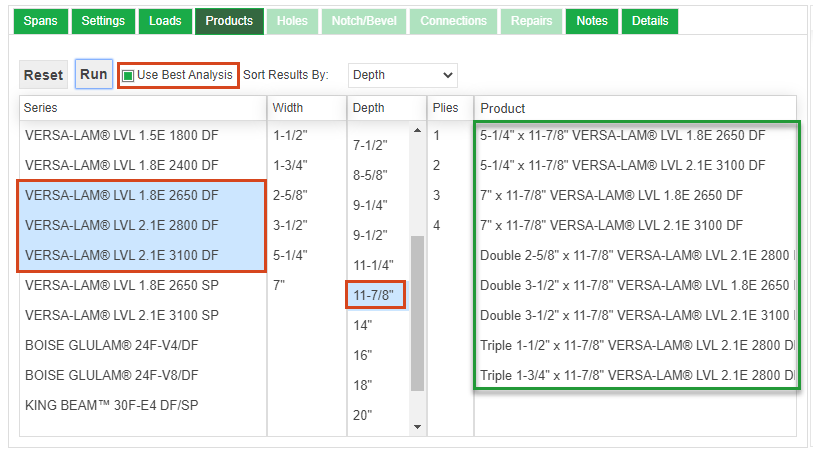Image resolution: width=813 pixels, height=452 pixels.
Task: Pick depth 16"
Action: click(379, 356)
